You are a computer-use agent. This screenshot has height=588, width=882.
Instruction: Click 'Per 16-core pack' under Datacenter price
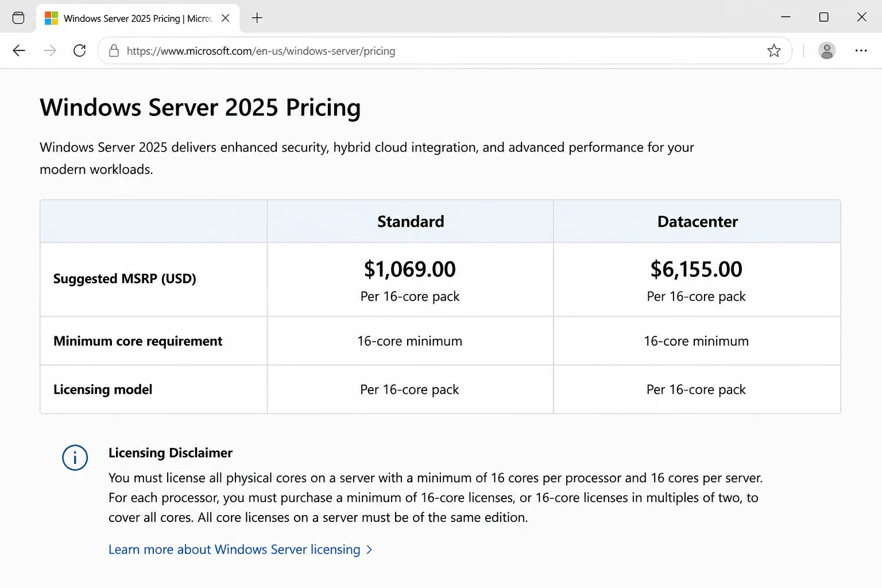pyautogui.click(x=697, y=296)
